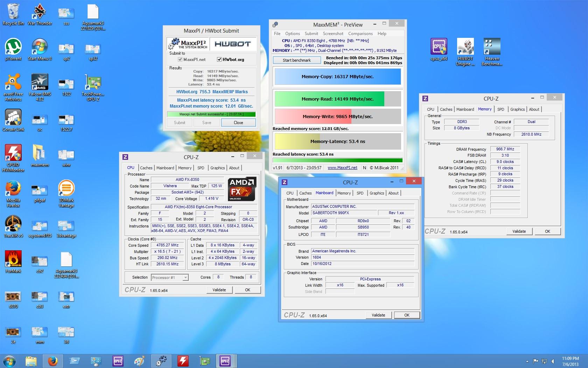
Task: Click Validate in CPU-Z CPU window
Action: point(219,290)
